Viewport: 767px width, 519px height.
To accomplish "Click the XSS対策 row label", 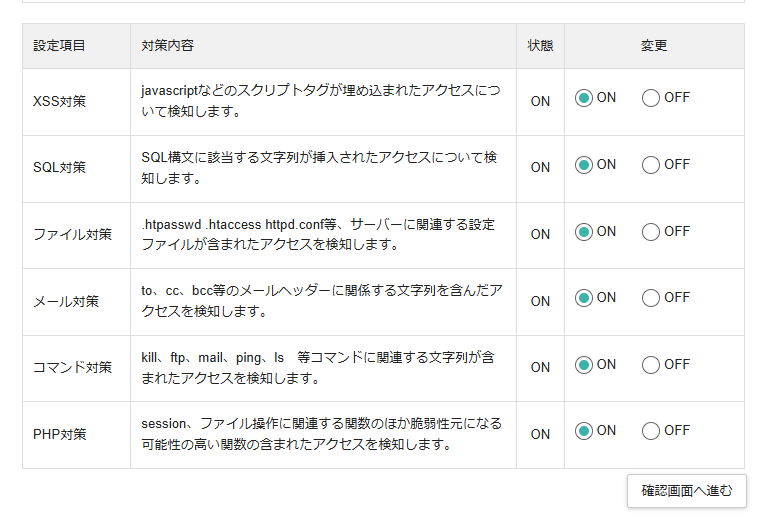I will [x=59, y=101].
